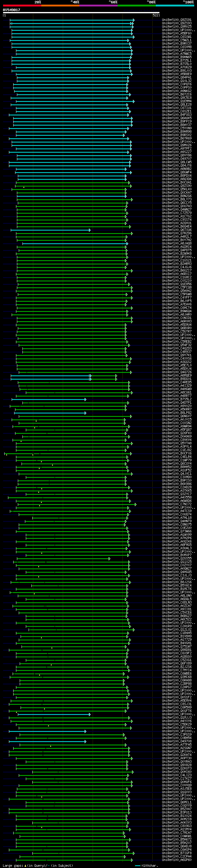Click the green alignment bar for UniRef100_B0CFX6
Screen dimensions: 197x868
point(68,454)
